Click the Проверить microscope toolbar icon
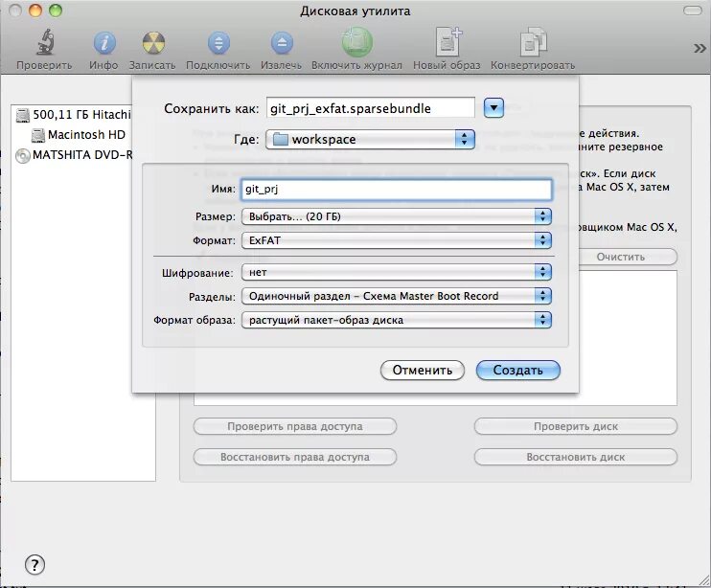Screen dimensions: 711x588 (x=44, y=42)
